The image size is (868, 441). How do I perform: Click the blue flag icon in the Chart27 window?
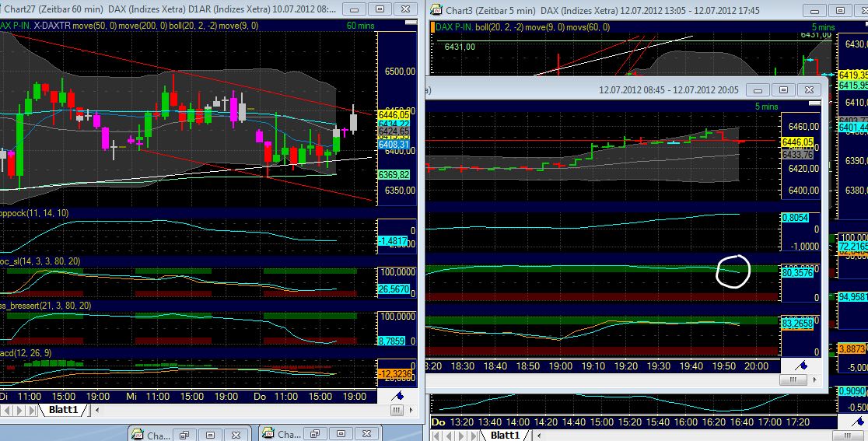click(397, 396)
